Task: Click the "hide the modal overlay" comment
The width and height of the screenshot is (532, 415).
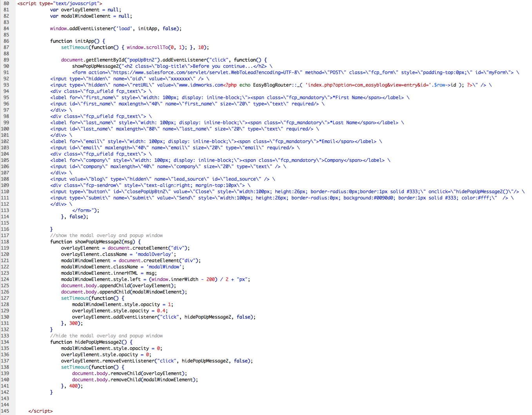Action: [106, 336]
